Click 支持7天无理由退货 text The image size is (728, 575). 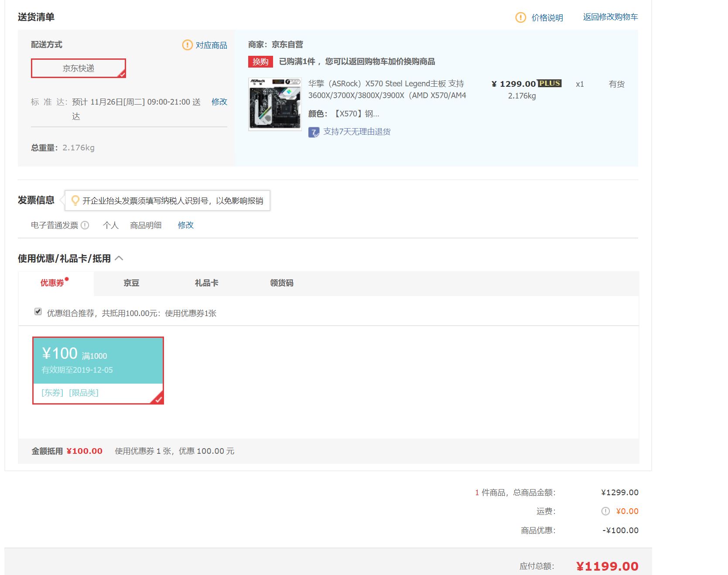point(357,132)
